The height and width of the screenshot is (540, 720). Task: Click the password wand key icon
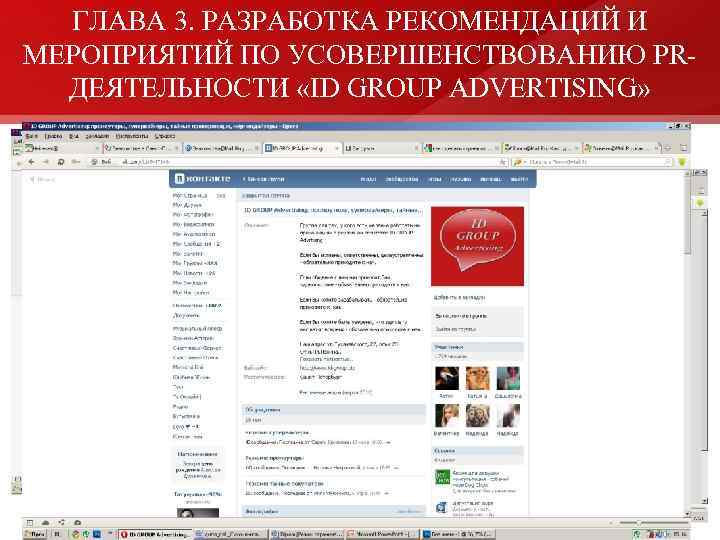(76, 162)
